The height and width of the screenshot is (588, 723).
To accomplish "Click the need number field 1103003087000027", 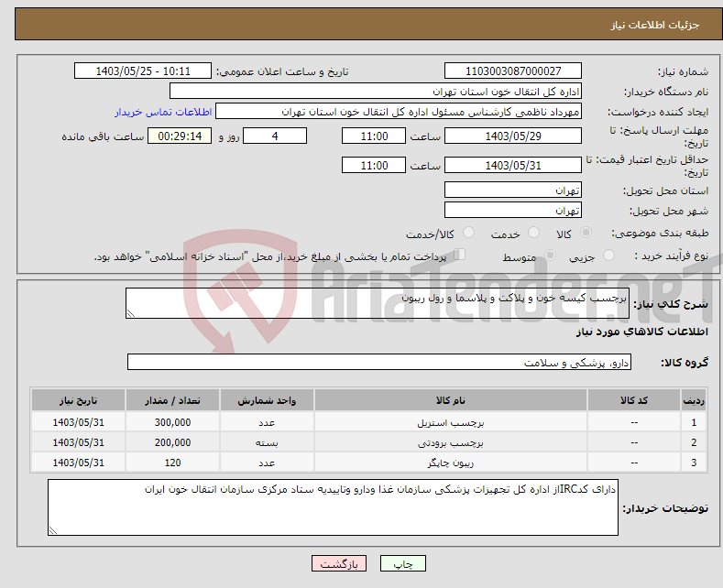I will click(513, 71).
